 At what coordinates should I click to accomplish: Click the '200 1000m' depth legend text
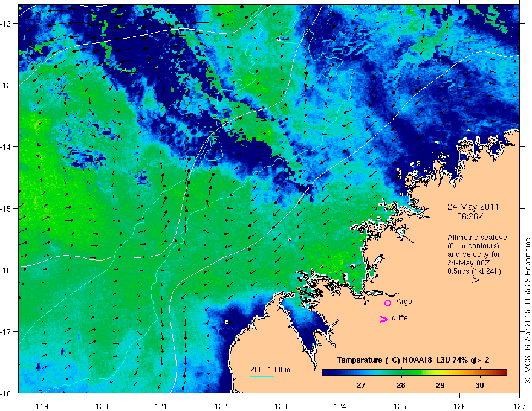270,370
